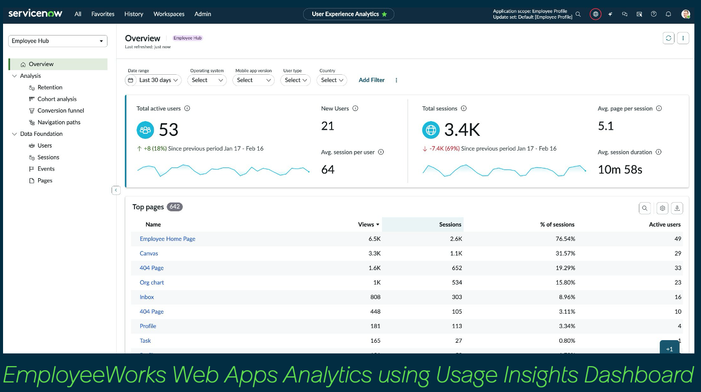Open Cohort analysis
Viewport: 701px width, 392px height.
pyautogui.click(x=57, y=99)
